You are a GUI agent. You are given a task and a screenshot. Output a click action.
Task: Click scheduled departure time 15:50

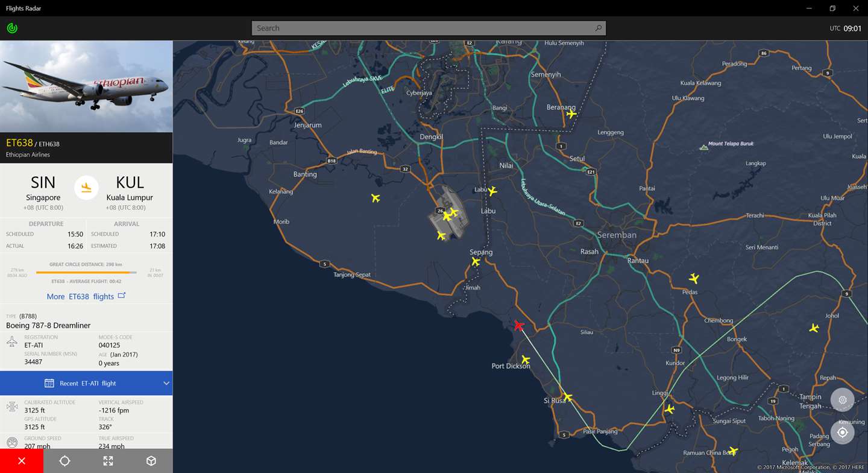75,234
